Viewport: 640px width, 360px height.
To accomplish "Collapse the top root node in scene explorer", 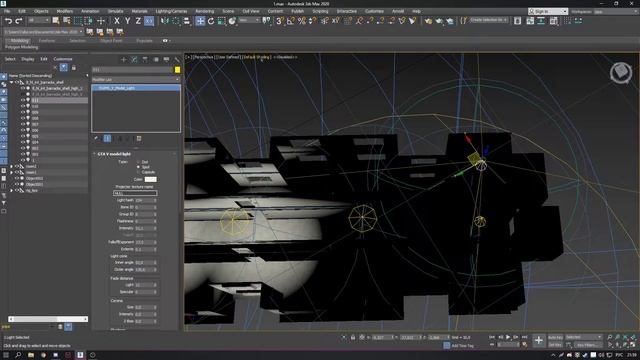I will [x=11, y=82].
